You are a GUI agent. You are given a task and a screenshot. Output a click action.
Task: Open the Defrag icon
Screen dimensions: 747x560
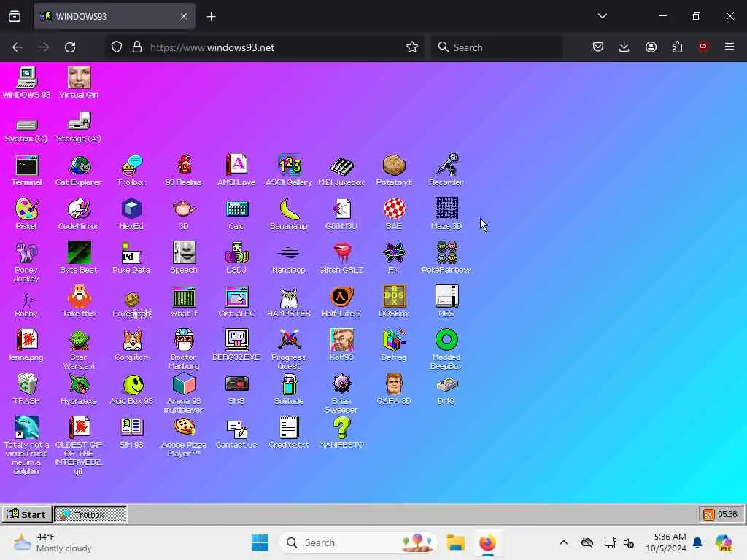[x=393, y=345]
